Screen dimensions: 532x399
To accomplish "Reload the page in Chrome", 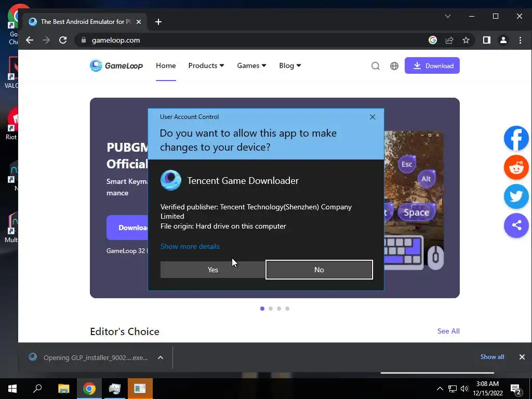I will point(63,40).
